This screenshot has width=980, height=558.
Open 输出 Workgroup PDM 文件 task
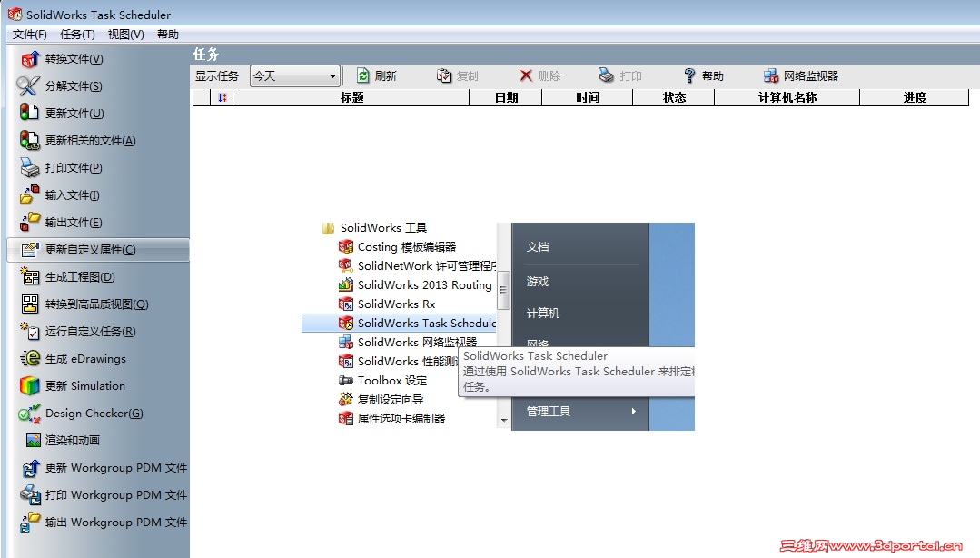point(104,523)
